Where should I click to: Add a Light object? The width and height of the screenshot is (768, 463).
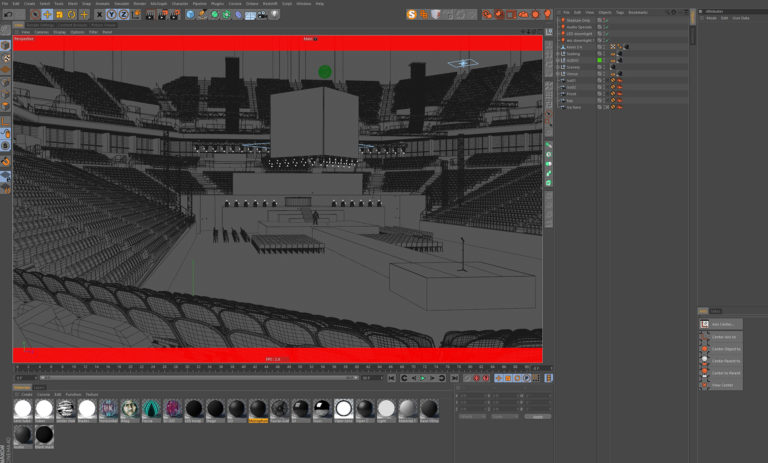[274, 15]
